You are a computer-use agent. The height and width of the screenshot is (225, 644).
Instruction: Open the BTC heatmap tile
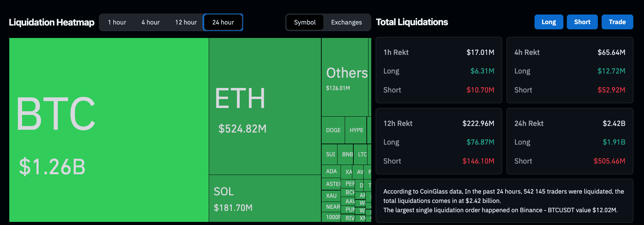click(109, 130)
